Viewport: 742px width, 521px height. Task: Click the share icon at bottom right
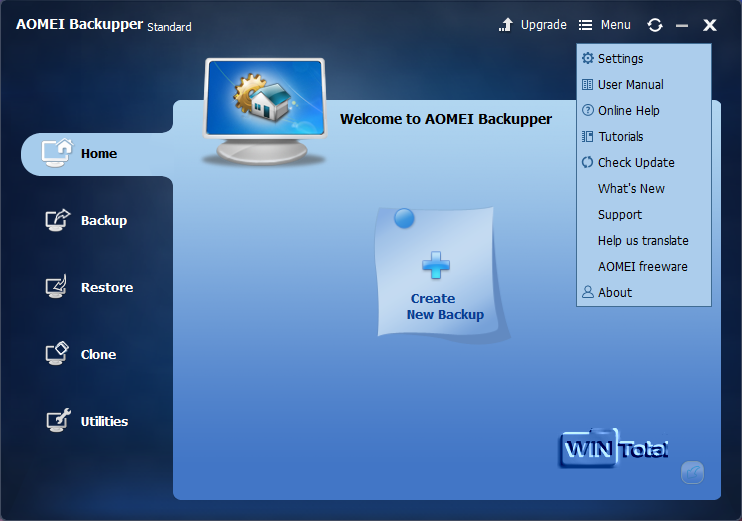(692, 473)
